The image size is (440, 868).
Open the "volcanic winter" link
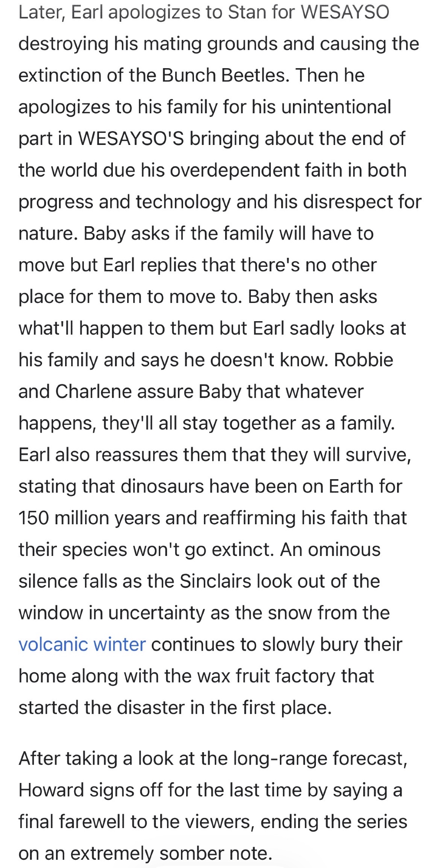(82, 644)
